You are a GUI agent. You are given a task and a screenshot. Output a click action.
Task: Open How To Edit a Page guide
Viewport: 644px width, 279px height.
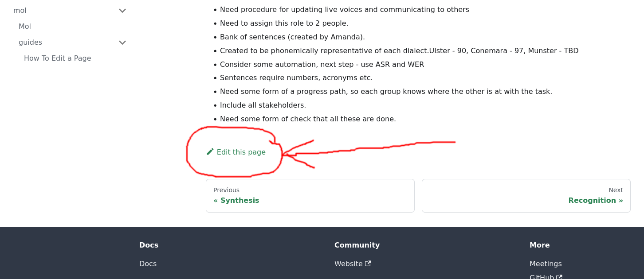pos(58,58)
